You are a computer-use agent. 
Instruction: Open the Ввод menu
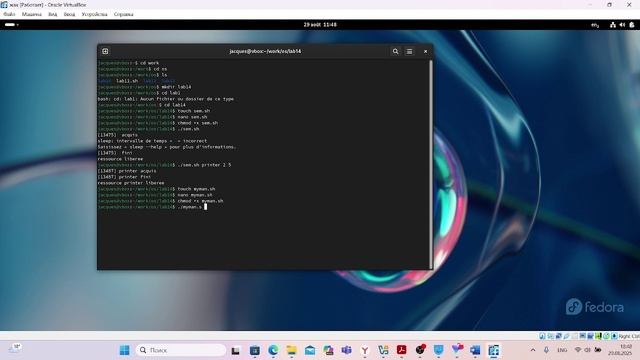69,14
